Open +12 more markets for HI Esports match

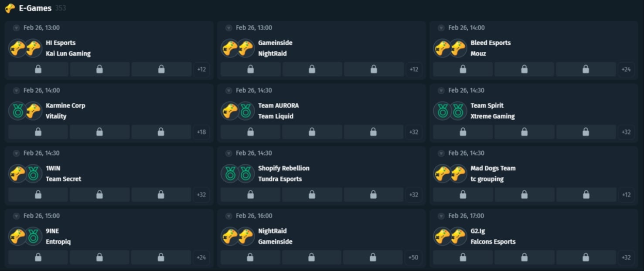click(x=201, y=69)
